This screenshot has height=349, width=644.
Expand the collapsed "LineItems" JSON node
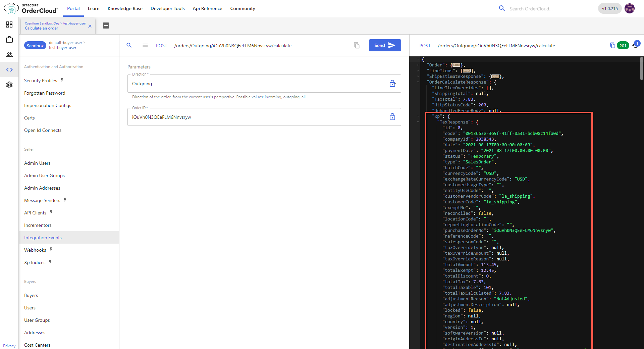pyautogui.click(x=418, y=71)
